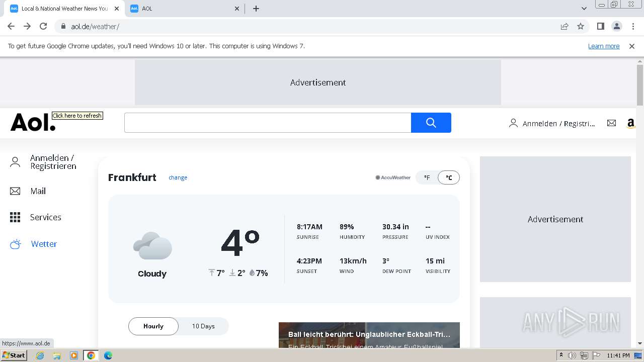Click the 4:23PM sunset time
Screen dimensions: 644x362
[x=309, y=261]
